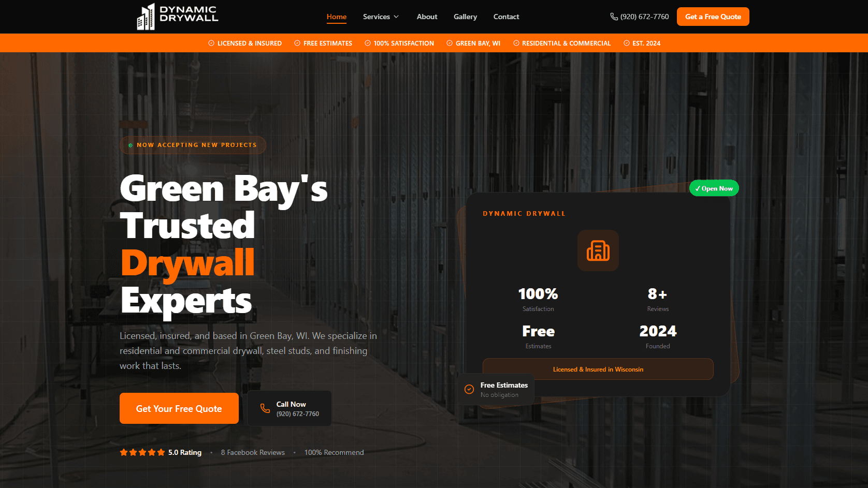The width and height of the screenshot is (868, 488).
Task: Click the checkmark icon before EST. 2024
Action: [x=626, y=43]
